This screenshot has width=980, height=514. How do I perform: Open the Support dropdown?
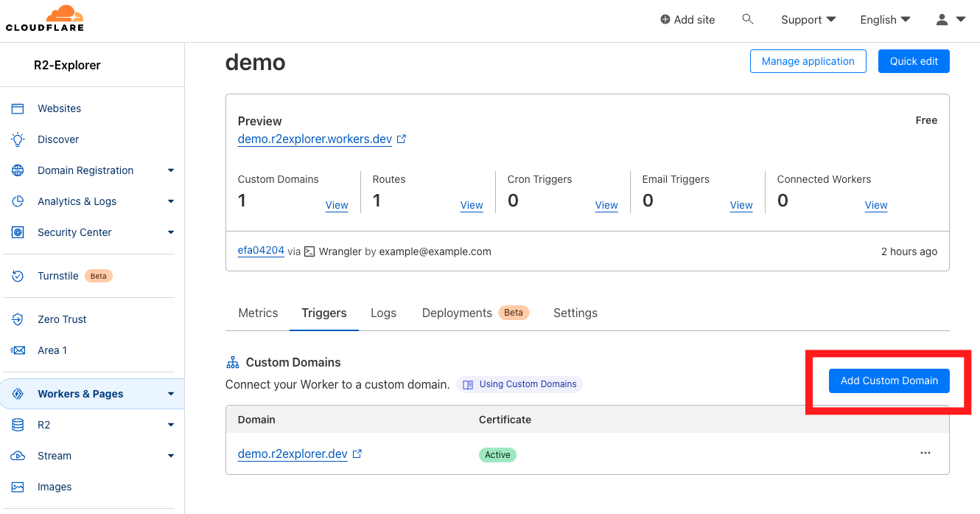pos(808,20)
